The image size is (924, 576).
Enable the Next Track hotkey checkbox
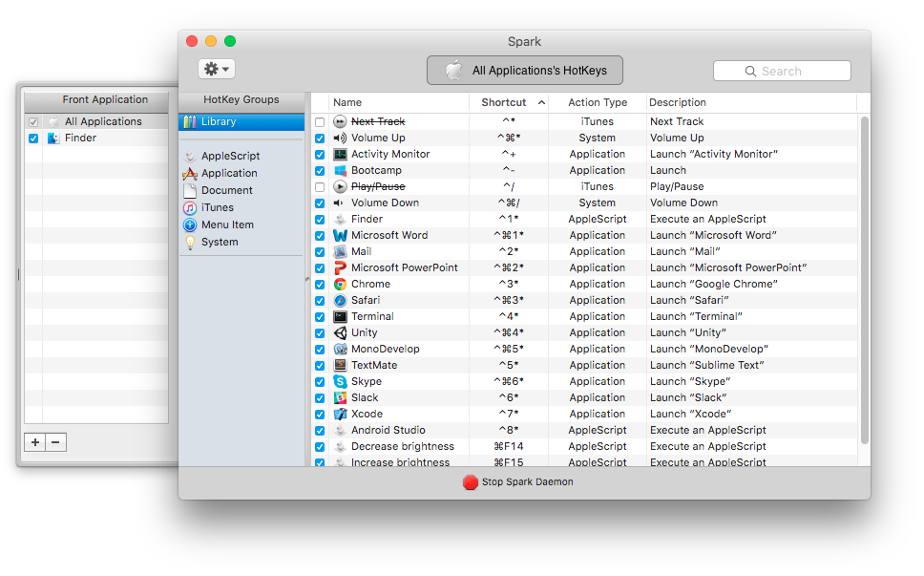[320, 122]
